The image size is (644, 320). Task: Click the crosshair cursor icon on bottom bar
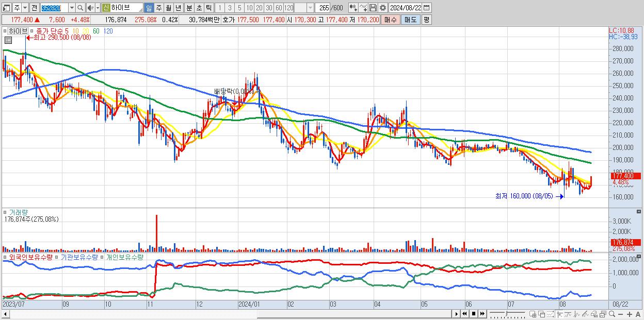coord(559,314)
